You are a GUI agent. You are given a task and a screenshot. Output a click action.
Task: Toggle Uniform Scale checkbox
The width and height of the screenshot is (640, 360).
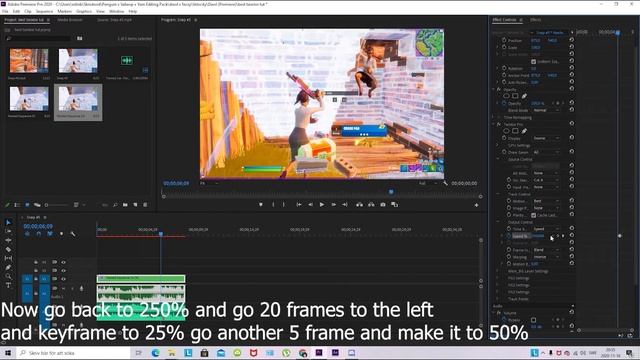tap(533, 62)
